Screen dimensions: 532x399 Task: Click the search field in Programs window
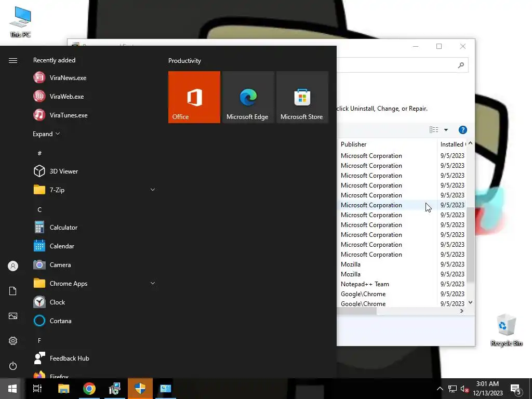[x=402, y=65]
